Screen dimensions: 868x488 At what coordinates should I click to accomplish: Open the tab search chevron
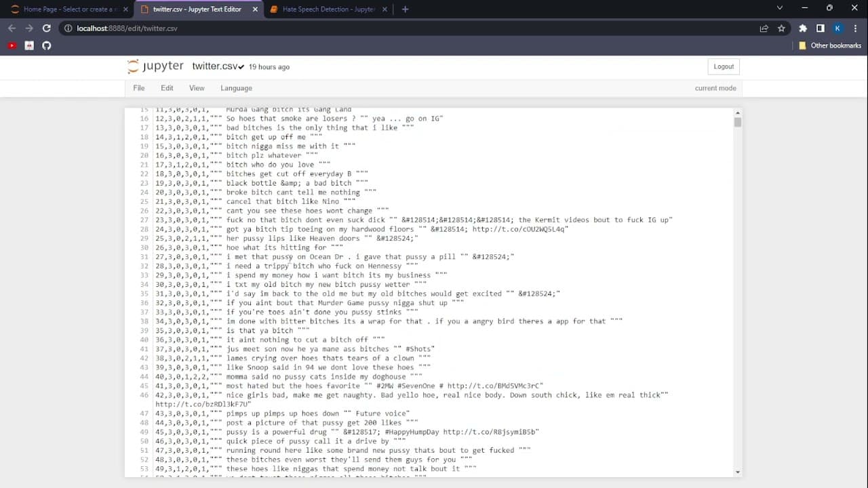pos(779,8)
